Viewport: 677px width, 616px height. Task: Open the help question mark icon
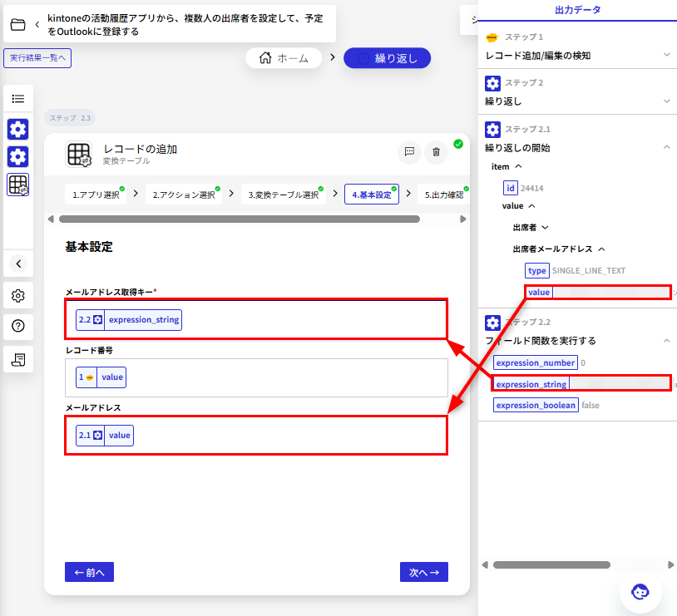click(x=18, y=326)
